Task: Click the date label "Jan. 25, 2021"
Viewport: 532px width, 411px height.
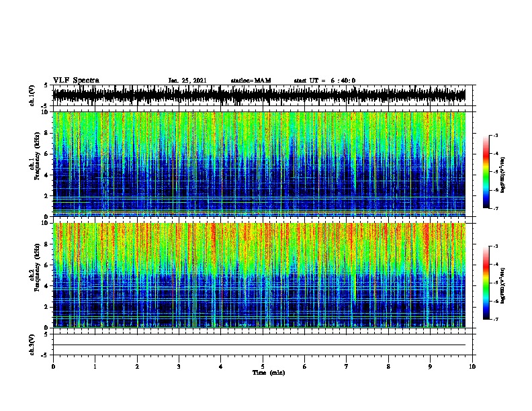Action: [x=187, y=81]
